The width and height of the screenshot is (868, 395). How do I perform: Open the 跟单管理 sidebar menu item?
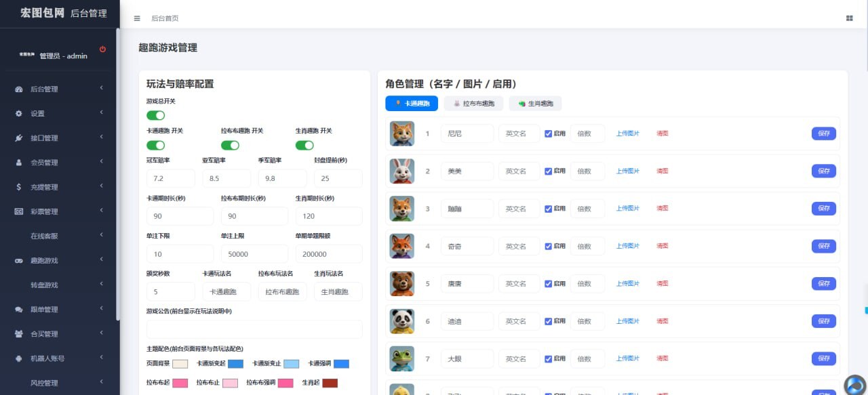click(60, 310)
